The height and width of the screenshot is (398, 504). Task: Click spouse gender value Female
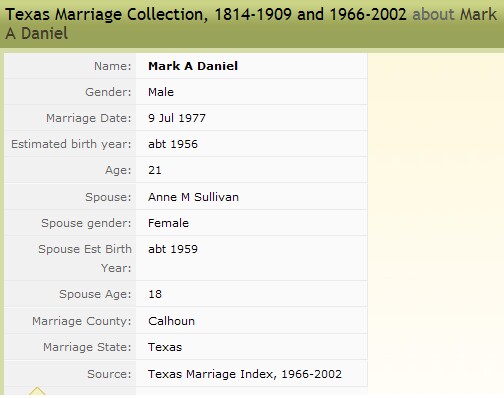click(x=168, y=223)
